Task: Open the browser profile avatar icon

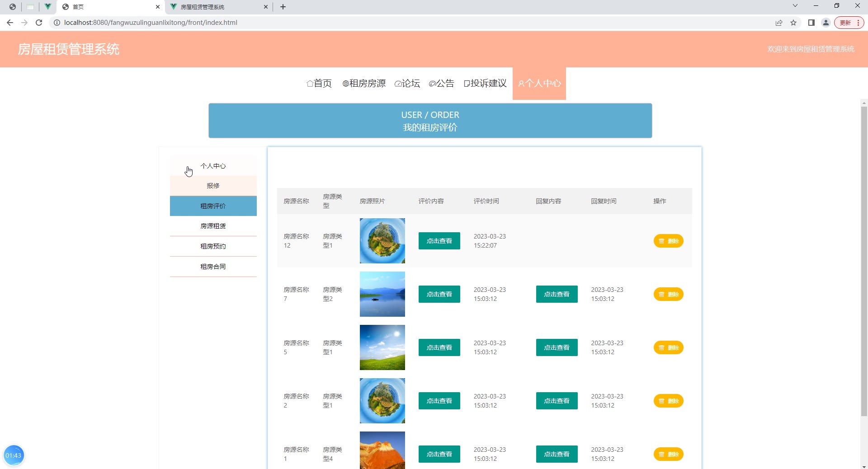Action: pyautogui.click(x=826, y=23)
